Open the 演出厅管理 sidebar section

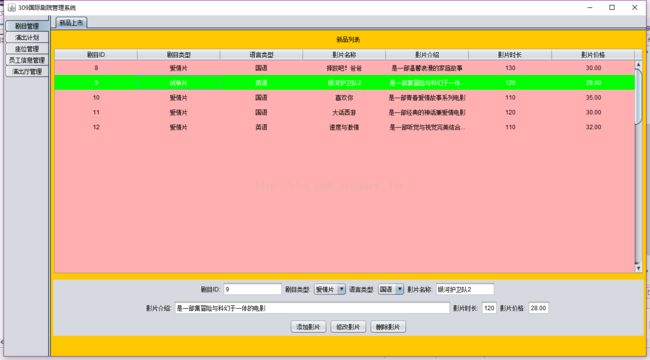(x=27, y=71)
